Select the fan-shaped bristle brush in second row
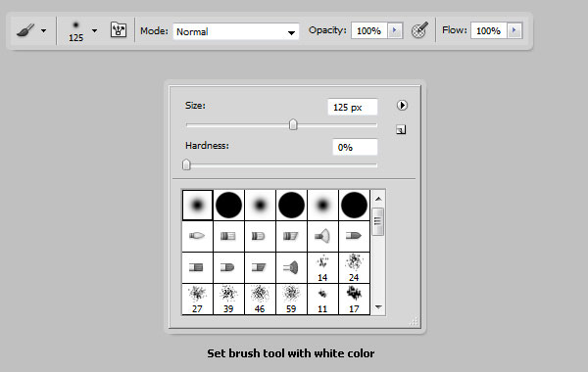The height and width of the screenshot is (372, 588). click(x=322, y=236)
